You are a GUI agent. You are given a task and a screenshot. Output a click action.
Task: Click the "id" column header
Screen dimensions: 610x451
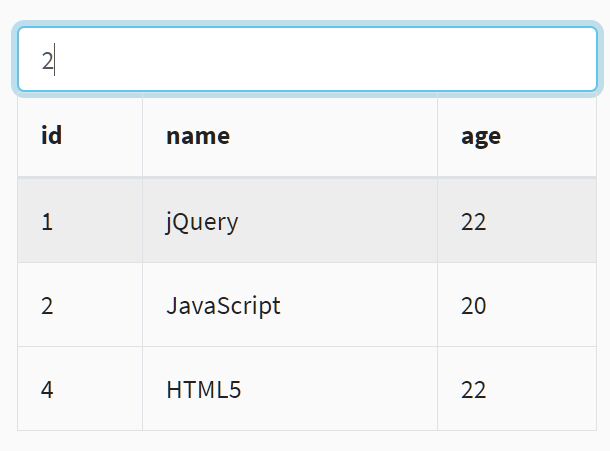52,136
